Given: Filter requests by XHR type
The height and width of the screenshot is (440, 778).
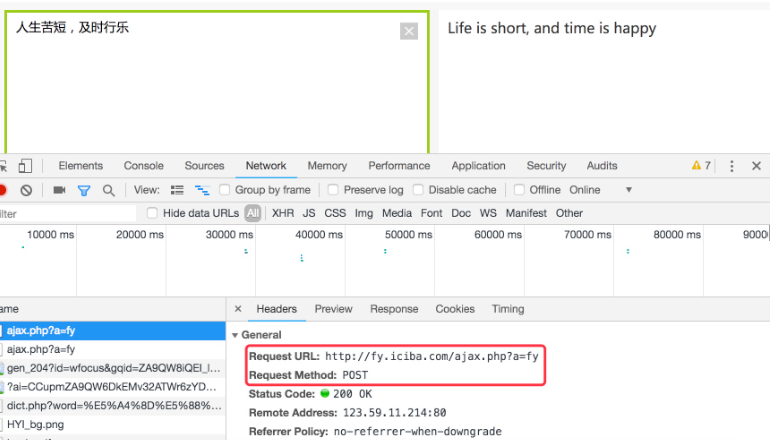Looking at the screenshot, I should coord(283,213).
